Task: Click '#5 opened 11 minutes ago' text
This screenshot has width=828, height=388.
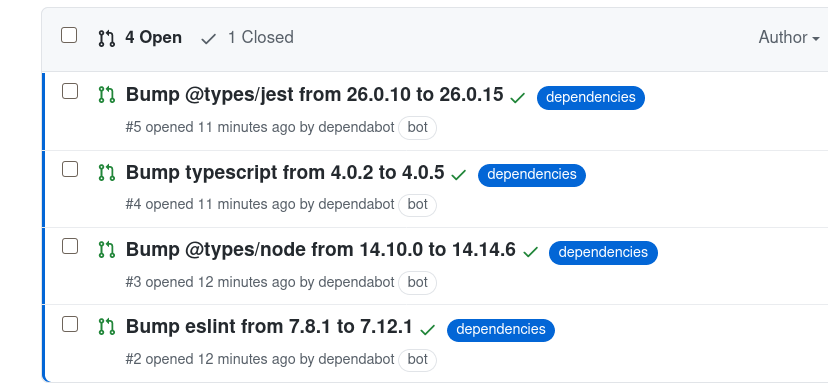Action: (210, 128)
